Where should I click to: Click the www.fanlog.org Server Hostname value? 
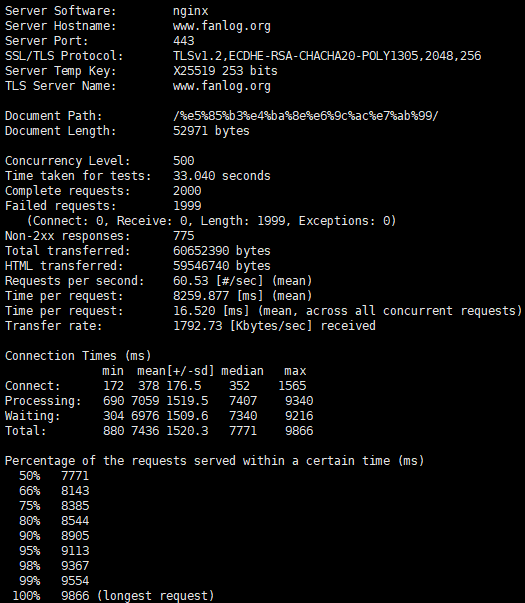[222, 26]
